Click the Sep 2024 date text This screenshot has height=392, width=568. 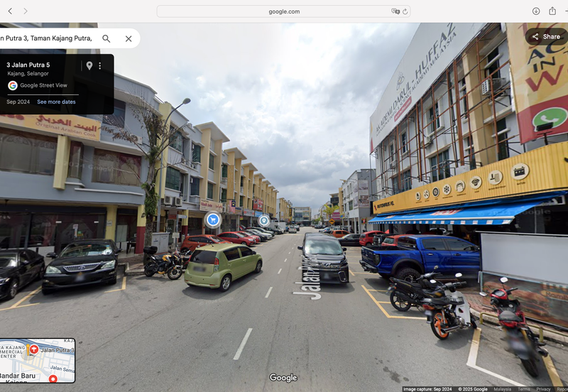point(18,102)
